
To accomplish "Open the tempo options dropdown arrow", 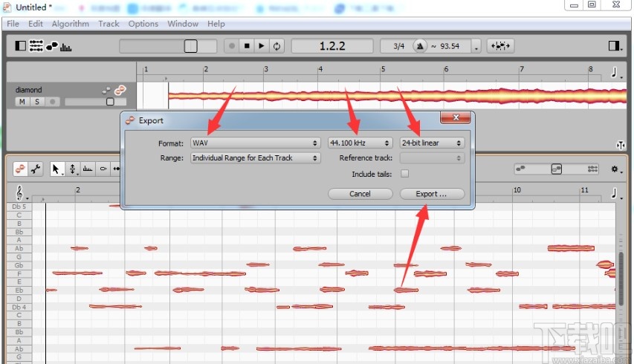I will click(x=476, y=47).
